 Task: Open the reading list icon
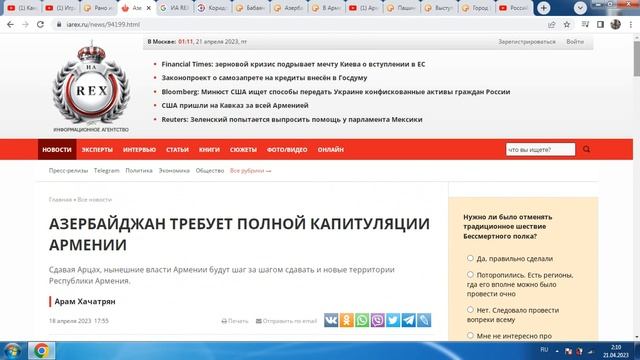(585, 24)
